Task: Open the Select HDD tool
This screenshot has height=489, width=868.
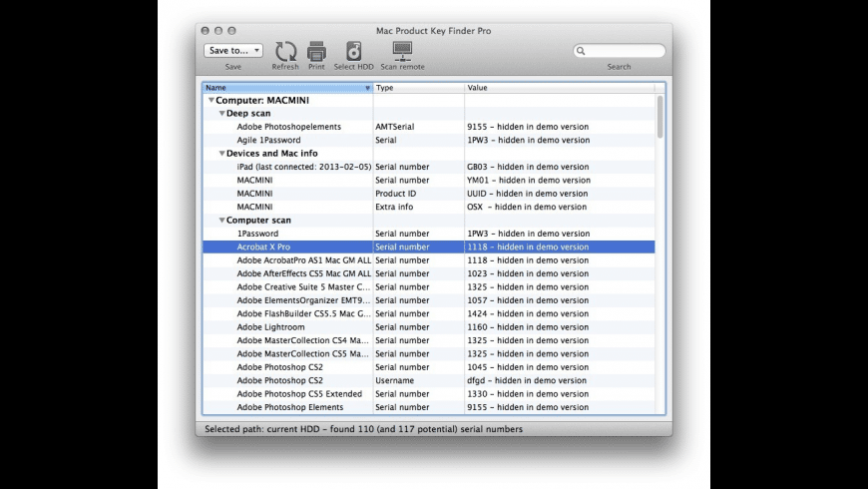Action: coord(353,51)
